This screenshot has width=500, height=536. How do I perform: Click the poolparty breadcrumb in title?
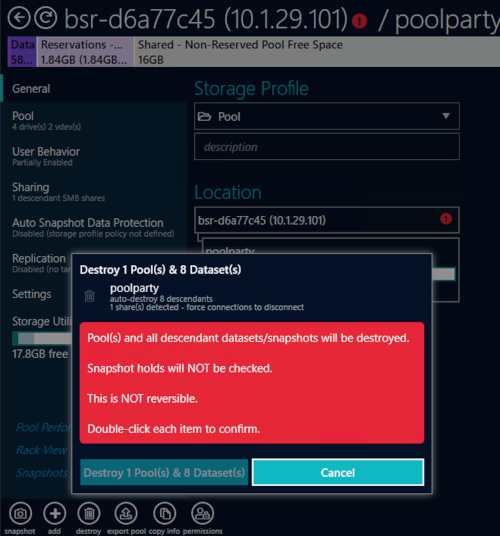[x=447, y=20]
